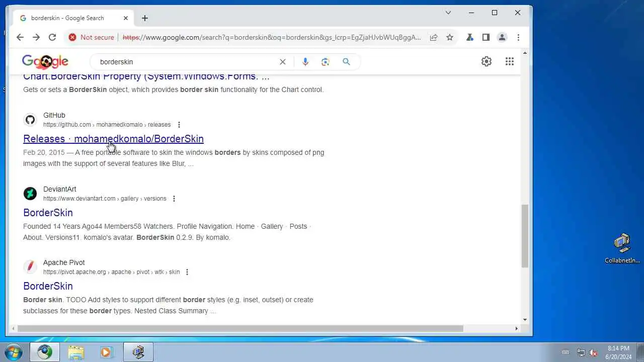Click the muted volume tray icon
The height and width of the screenshot is (362, 644).
pos(593,352)
